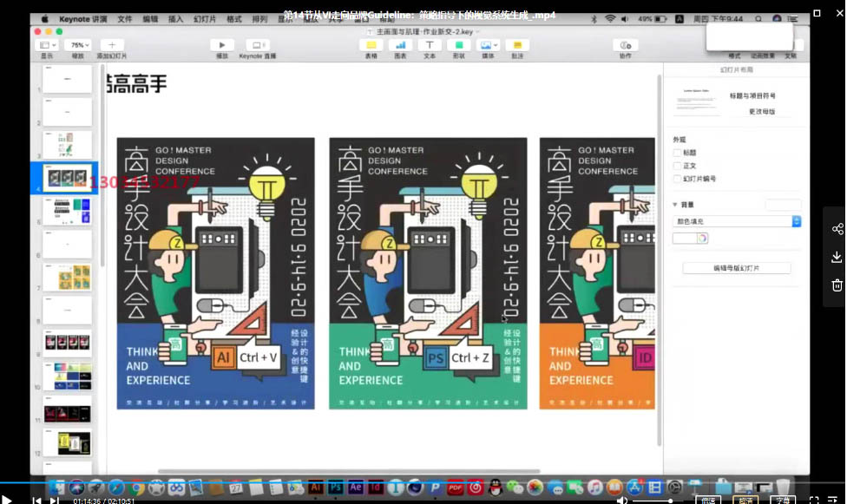The width and height of the screenshot is (847, 504).
Task: Open the Music app in the Dock
Action: pos(594,488)
